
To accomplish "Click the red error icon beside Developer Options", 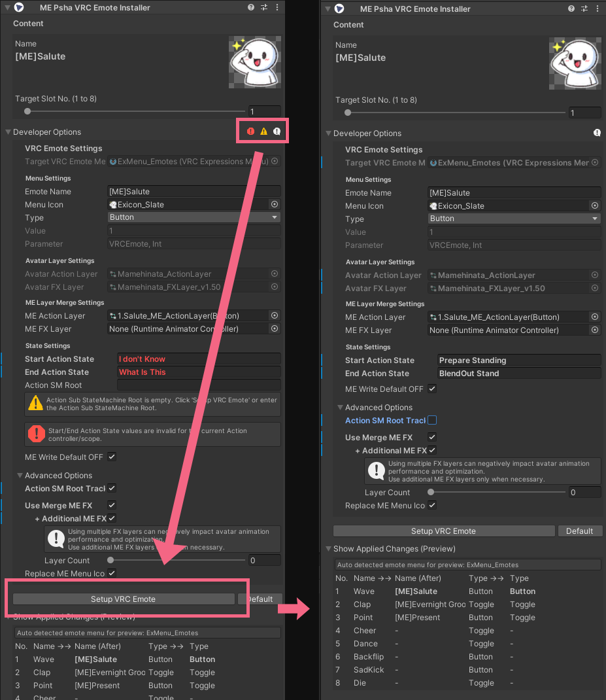I will point(251,131).
